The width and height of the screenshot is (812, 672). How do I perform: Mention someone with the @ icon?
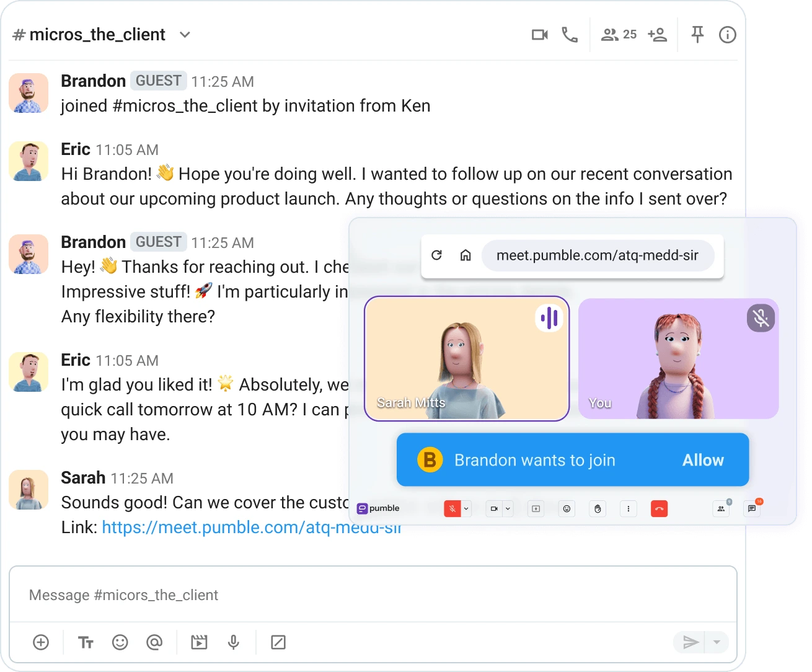(154, 642)
